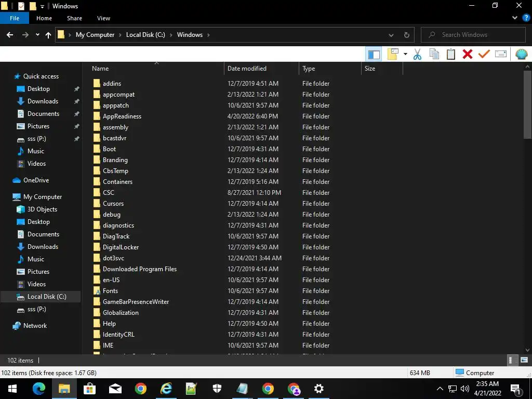Open pinned Downloads under Quick access
This screenshot has width=532, height=399.
pyautogui.click(x=43, y=101)
